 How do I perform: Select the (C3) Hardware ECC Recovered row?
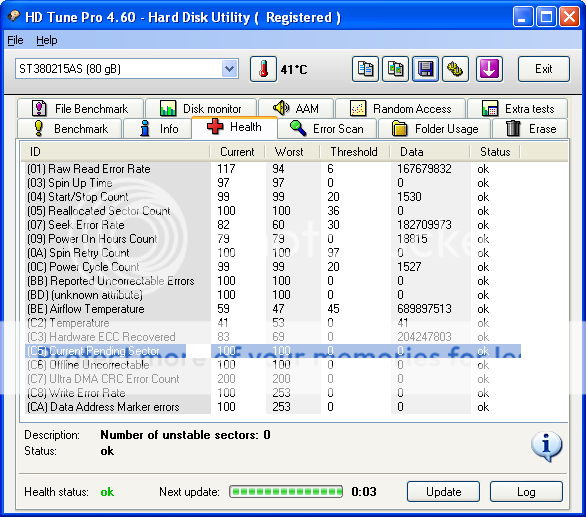click(x=273, y=337)
